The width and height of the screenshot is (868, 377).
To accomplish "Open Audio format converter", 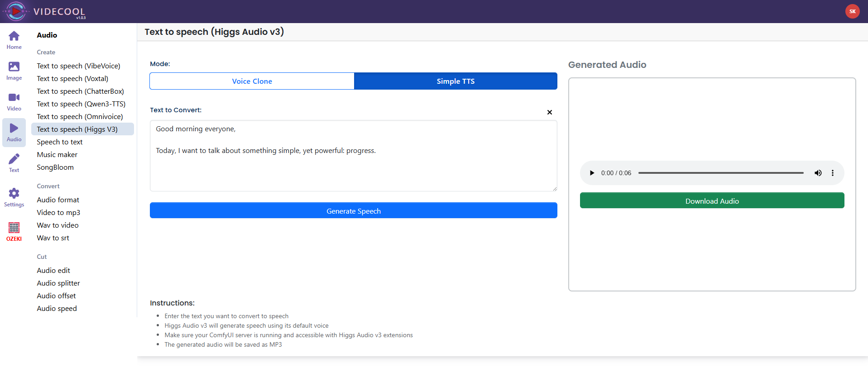I will (x=58, y=200).
